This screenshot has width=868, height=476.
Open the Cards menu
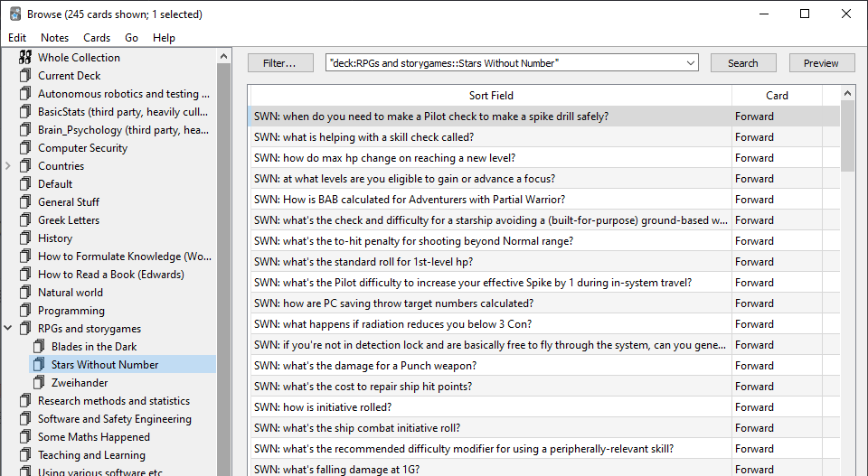coord(97,38)
